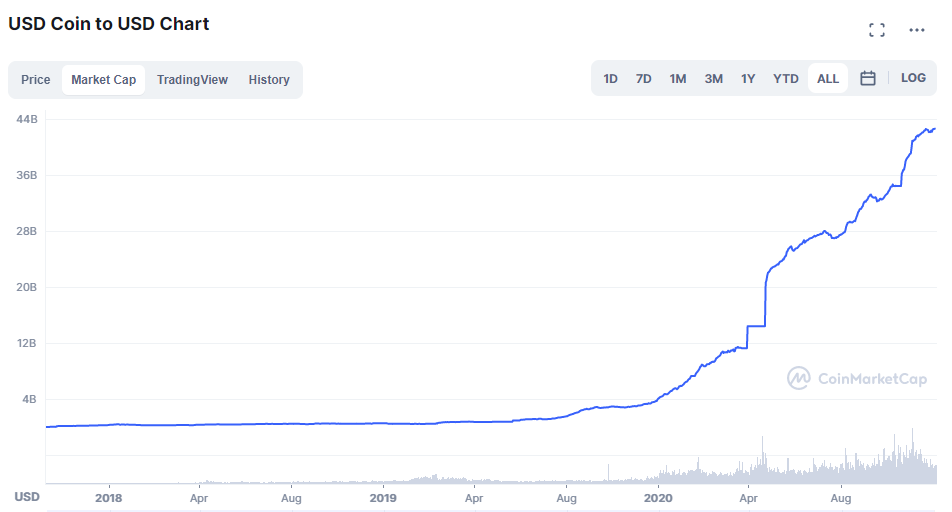This screenshot has width=952, height=512.
Task: Click the 2018 x-axis label
Action: (109, 498)
